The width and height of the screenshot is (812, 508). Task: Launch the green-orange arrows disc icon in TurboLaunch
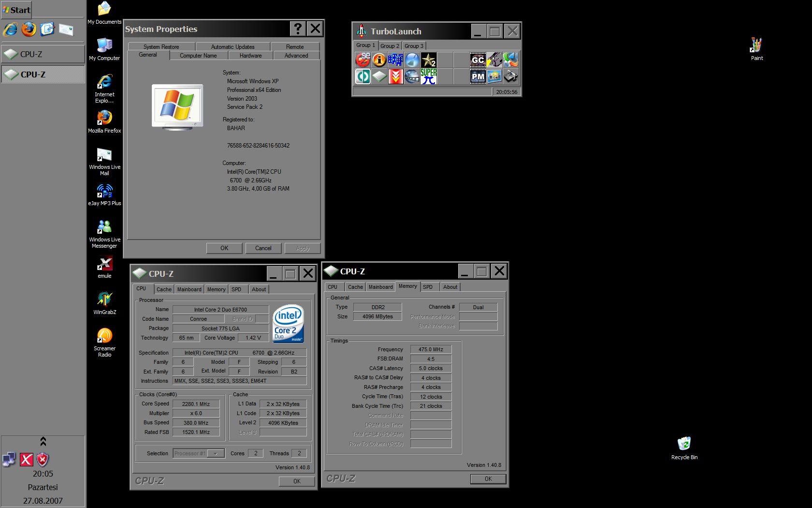point(511,60)
